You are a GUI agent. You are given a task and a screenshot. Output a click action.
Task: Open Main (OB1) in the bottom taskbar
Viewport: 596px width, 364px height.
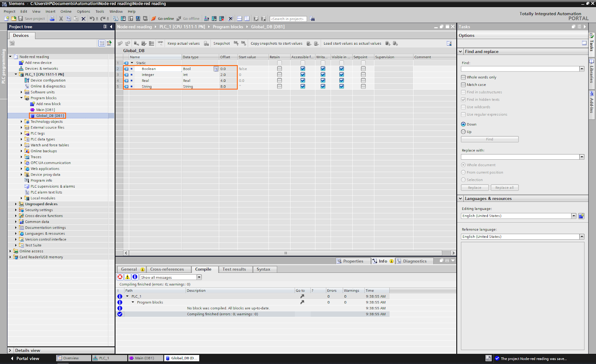point(145,358)
